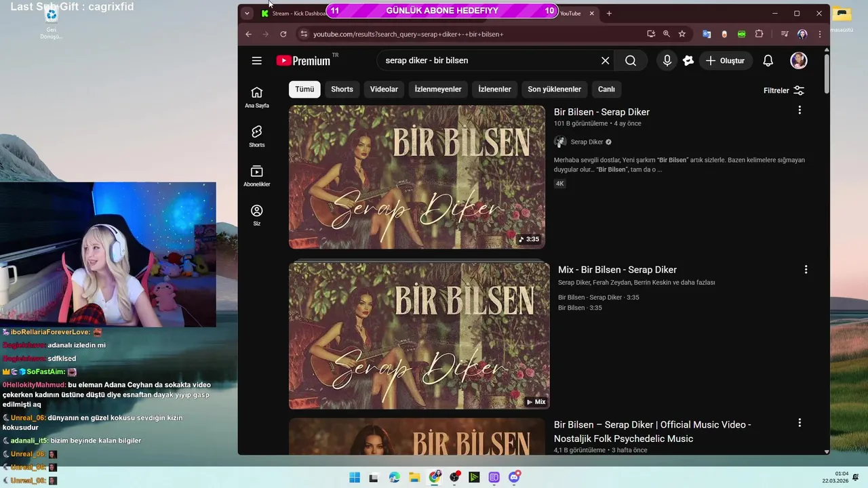868x488 pixels.
Task: Open site information icon in address bar
Action: pos(304,34)
